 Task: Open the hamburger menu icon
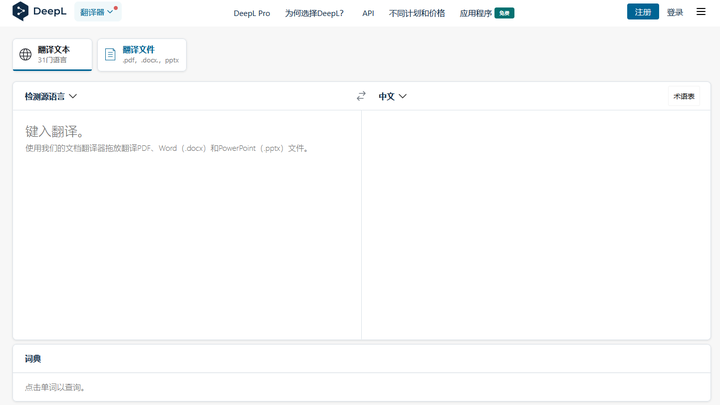(701, 12)
